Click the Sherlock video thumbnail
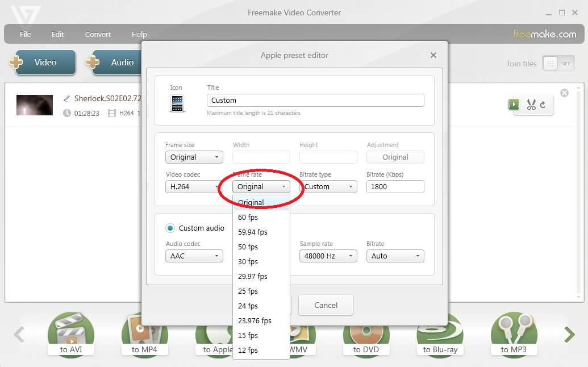The width and height of the screenshot is (588, 367). pyautogui.click(x=35, y=105)
